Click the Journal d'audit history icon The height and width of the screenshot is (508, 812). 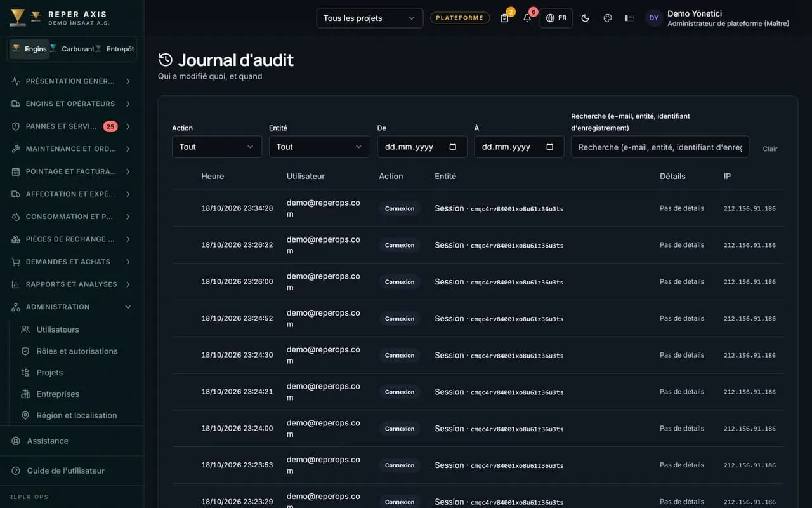coord(166,60)
